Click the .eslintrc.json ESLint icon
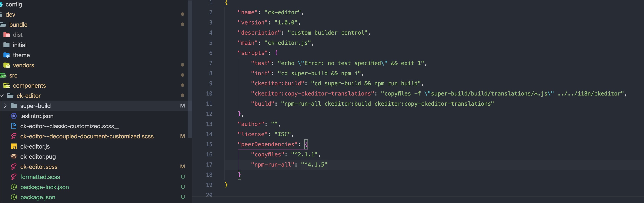Image resolution: width=644 pixels, height=203 pixels. [14, 116]
